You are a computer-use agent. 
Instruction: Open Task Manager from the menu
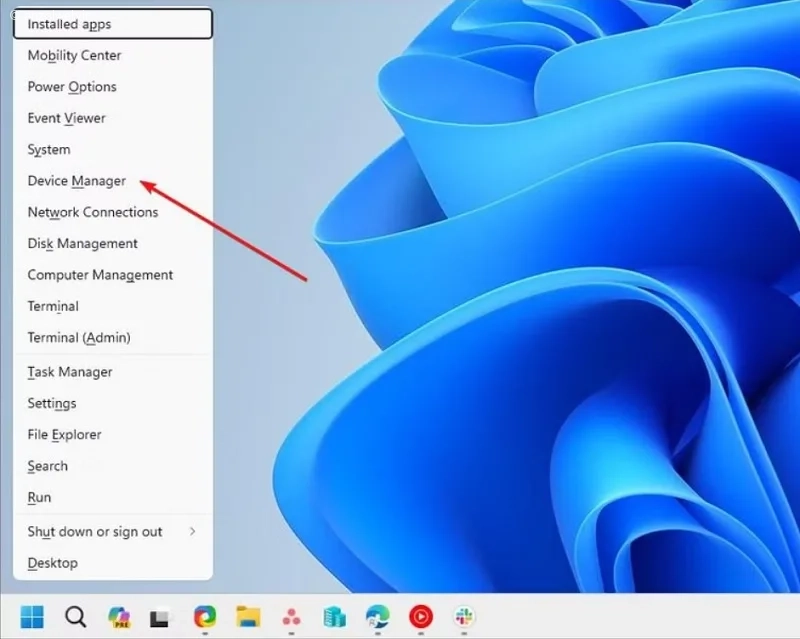(x=113, y=372)
